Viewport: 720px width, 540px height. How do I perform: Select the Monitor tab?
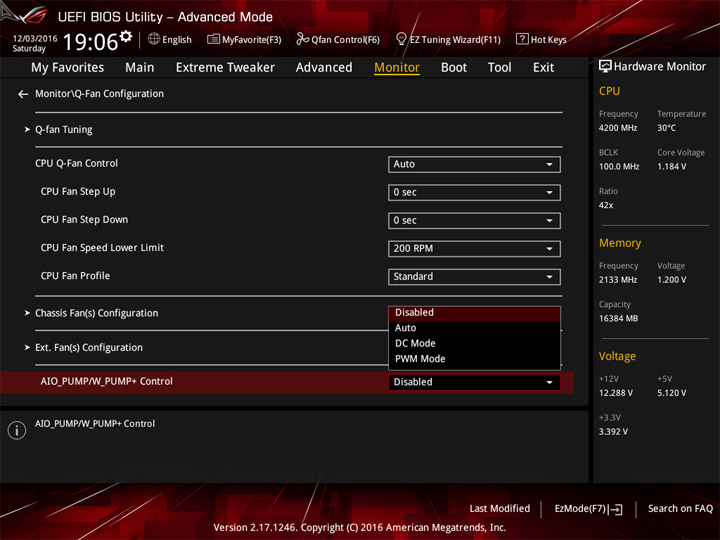(x=397, y=68)
